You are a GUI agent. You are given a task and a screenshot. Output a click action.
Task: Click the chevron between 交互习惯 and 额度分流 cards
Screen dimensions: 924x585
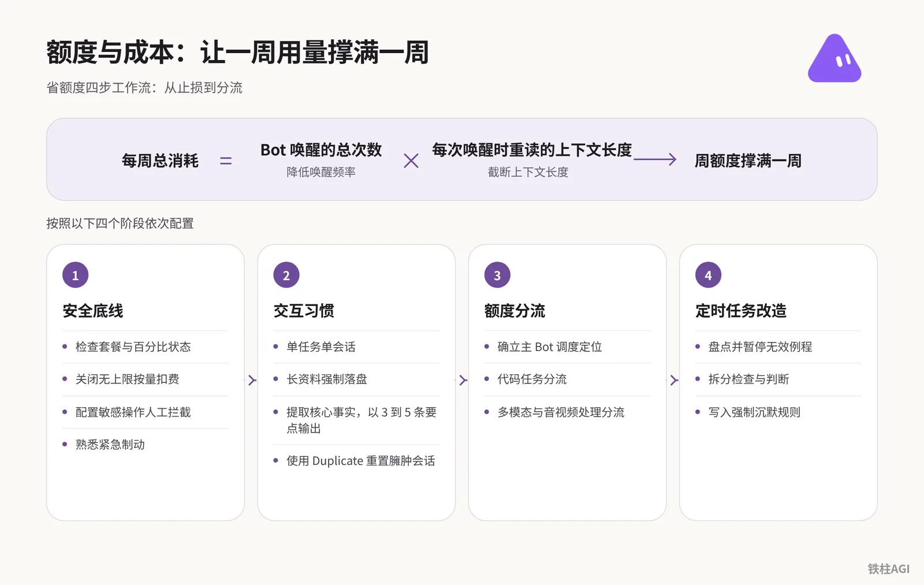463,380
